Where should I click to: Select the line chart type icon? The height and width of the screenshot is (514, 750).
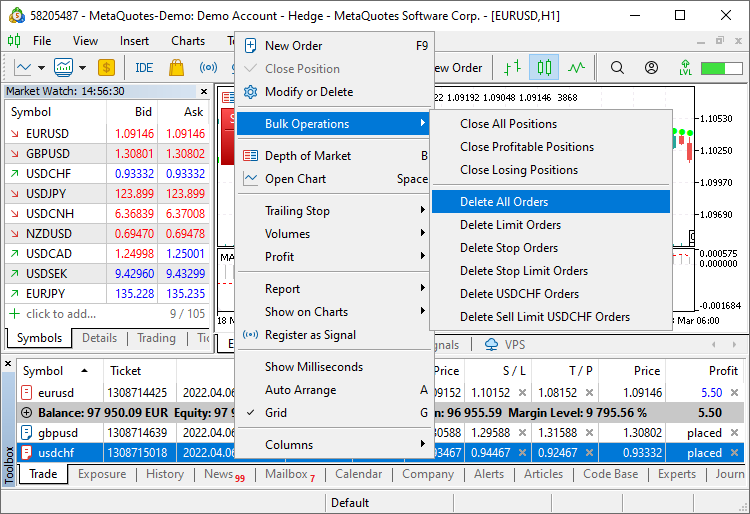pos(576,67)
